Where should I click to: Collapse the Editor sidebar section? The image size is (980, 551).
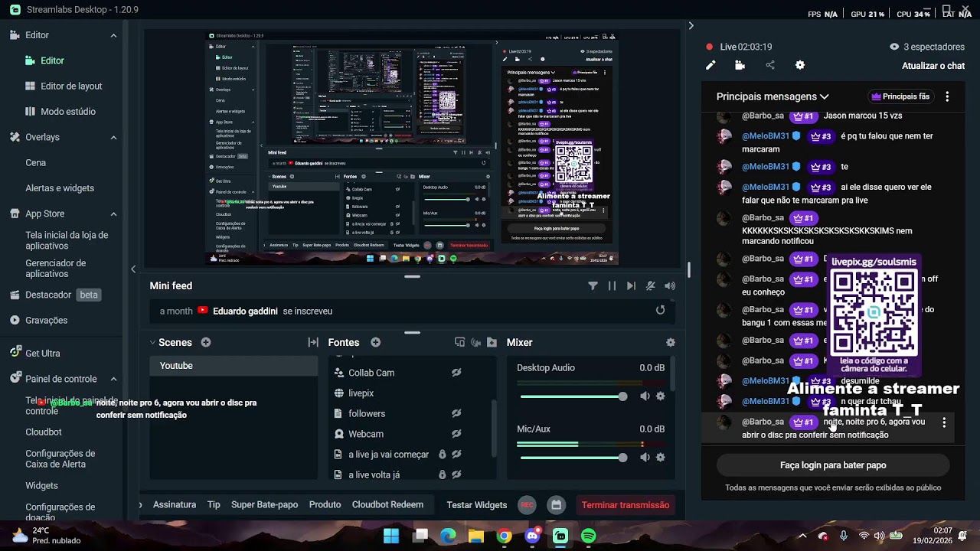pyautogui.click(x=113, y=35)
